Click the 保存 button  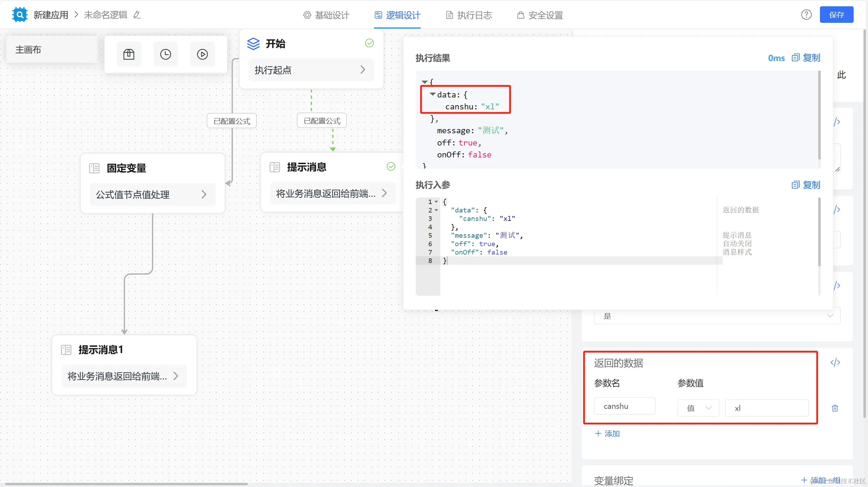point(836,15)
